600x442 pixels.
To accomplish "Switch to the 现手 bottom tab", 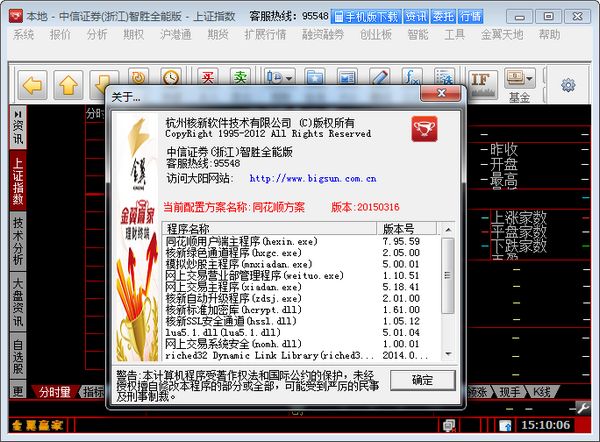I will [510, 392].
